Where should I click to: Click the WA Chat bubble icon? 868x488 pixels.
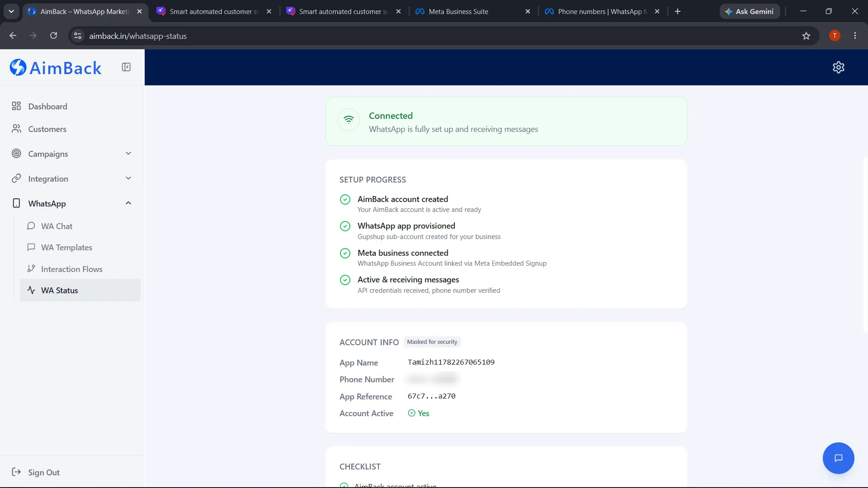click(31, 226)
